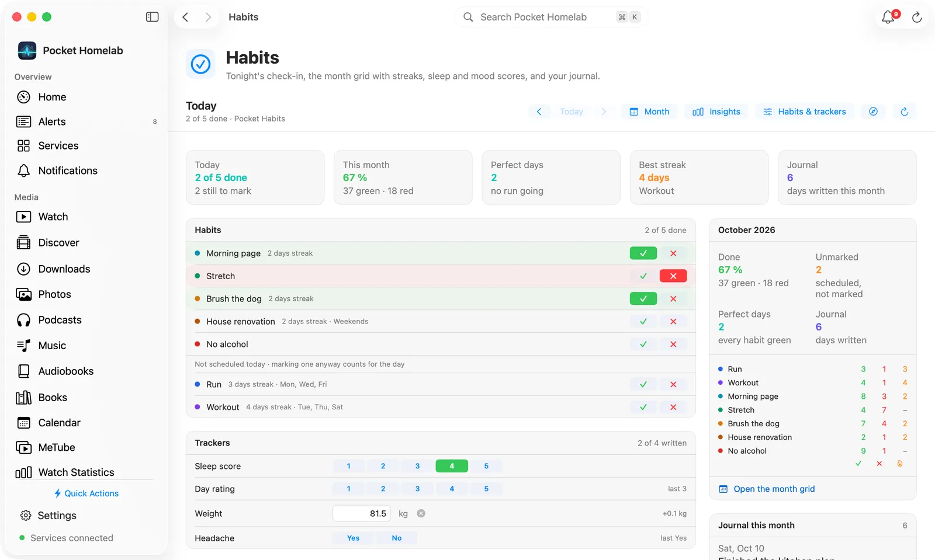Go back with the left chevron
The width and height of the screenshot is (935, 560).
(x=185, y=17)
